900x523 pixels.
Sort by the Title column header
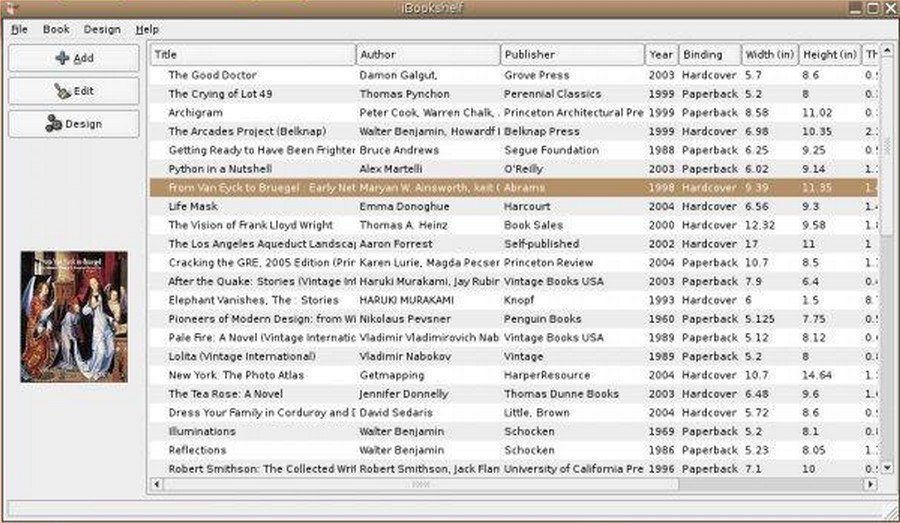[x=253, y=55]
